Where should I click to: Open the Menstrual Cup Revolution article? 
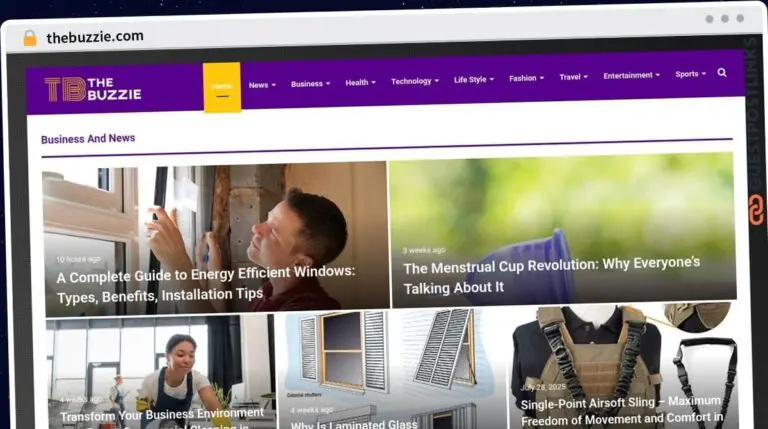(x=552, y=275)
